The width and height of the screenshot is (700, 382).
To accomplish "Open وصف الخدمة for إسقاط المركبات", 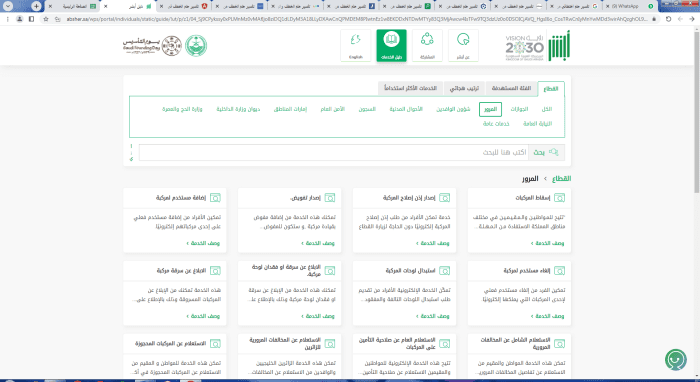I will point(547,243).
